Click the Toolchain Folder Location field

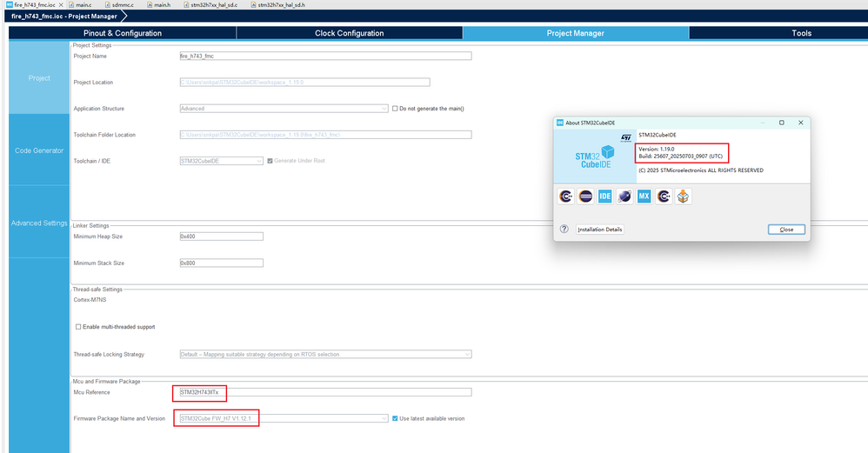(x=325, y=135)
